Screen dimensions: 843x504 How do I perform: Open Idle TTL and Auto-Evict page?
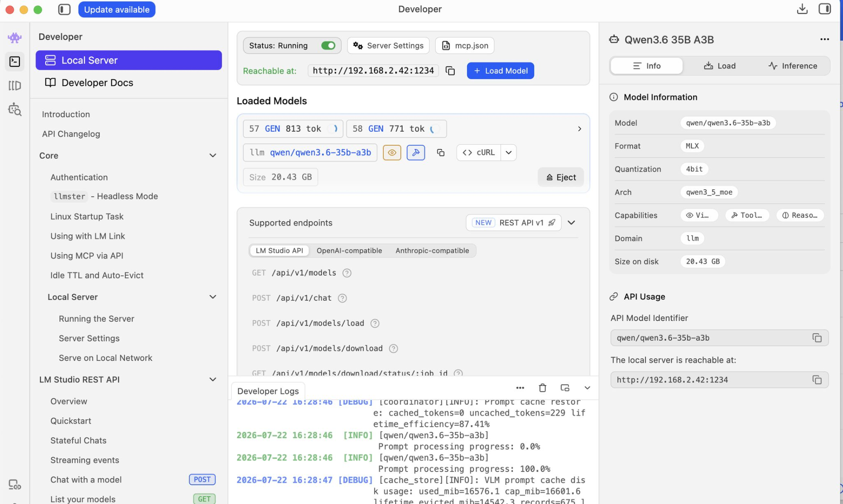coord(97,275)
